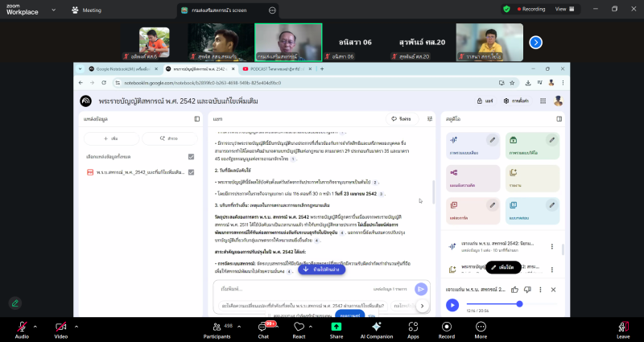The width and height of the screenshot is (644, 342).
Task: Send the chat message
Action: click(x=420, y=288)
